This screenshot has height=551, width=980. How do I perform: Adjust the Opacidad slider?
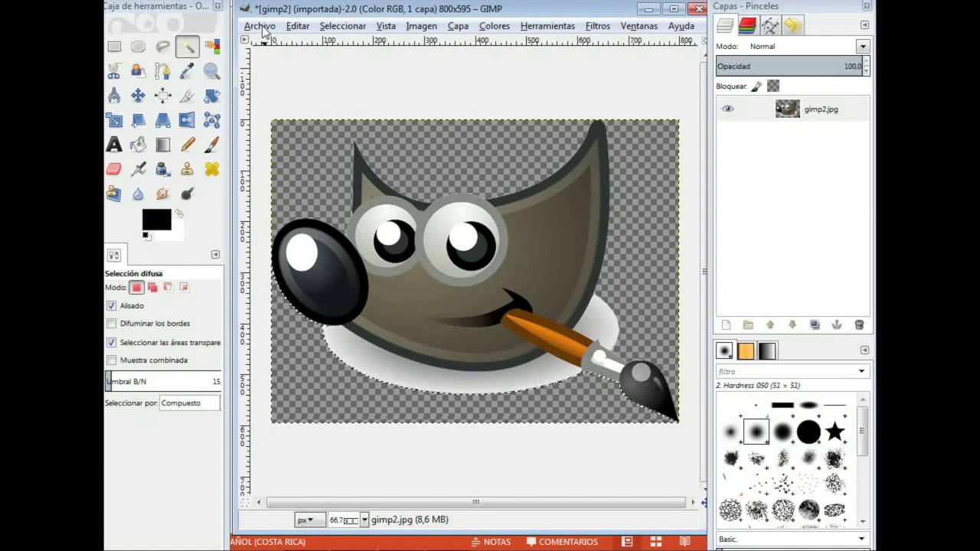pyautogui.click(x=789, y=67)
